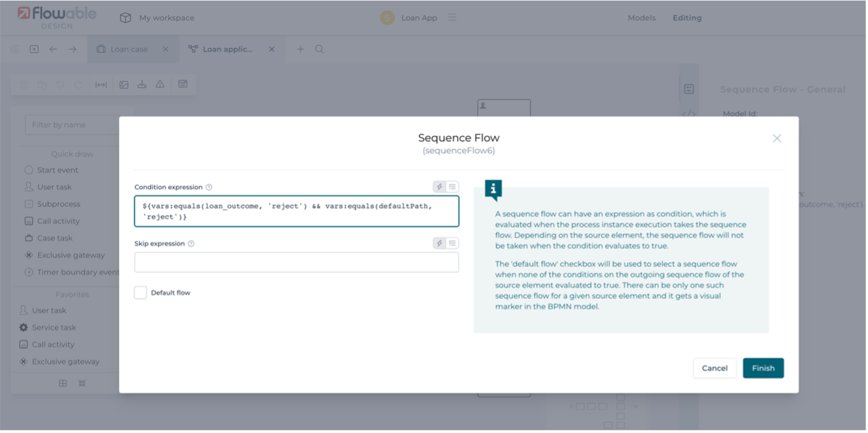The image size is (868, 433).
Task: Click the search magnifier icon in tab bar
Action: pyautogui.click(x=320, y=49)
